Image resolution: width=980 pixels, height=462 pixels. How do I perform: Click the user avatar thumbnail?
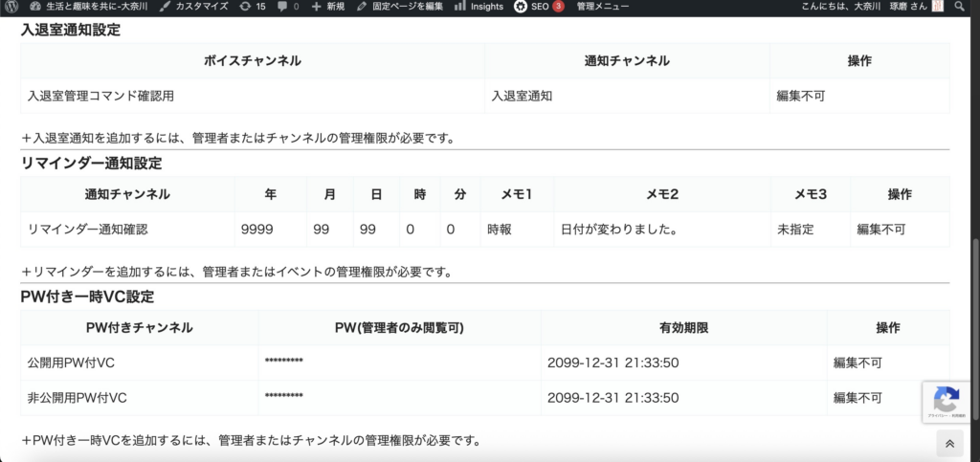click(x=937, y=7)
